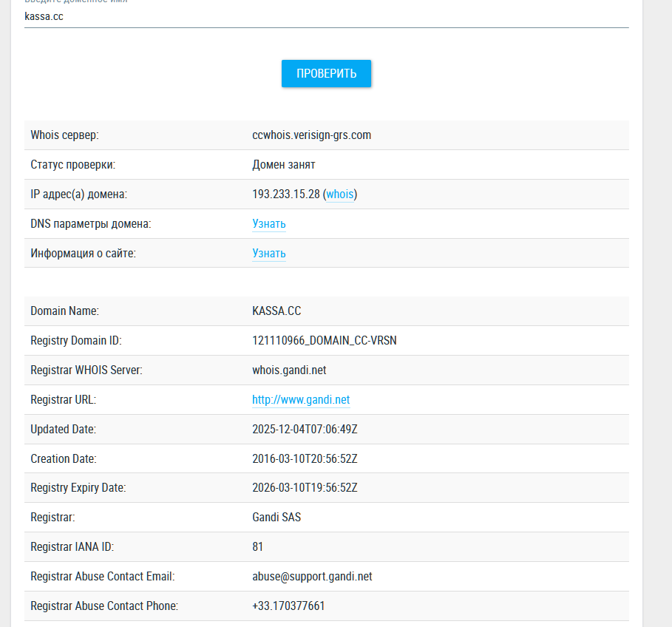Click the KASSA.CC domain name value

(276, 311)
